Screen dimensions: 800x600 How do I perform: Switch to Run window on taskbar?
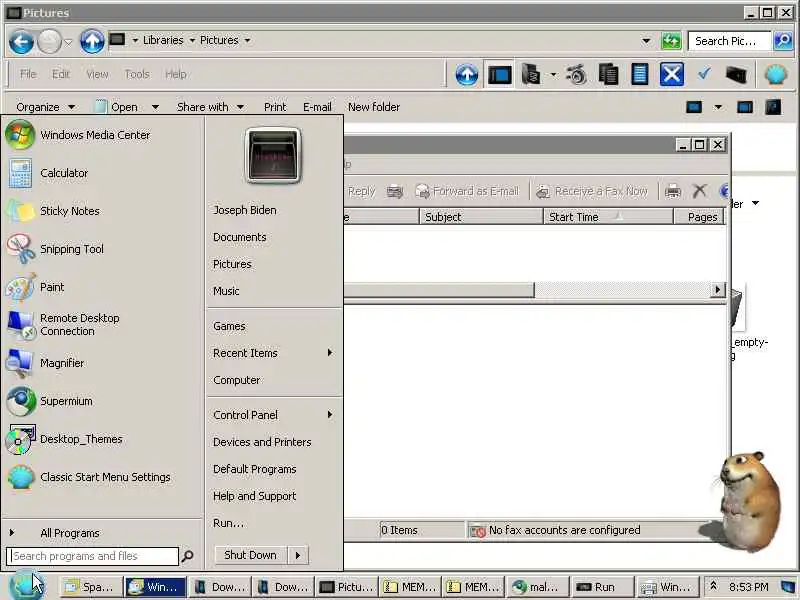pyautogui.click(x=602, y=587)
